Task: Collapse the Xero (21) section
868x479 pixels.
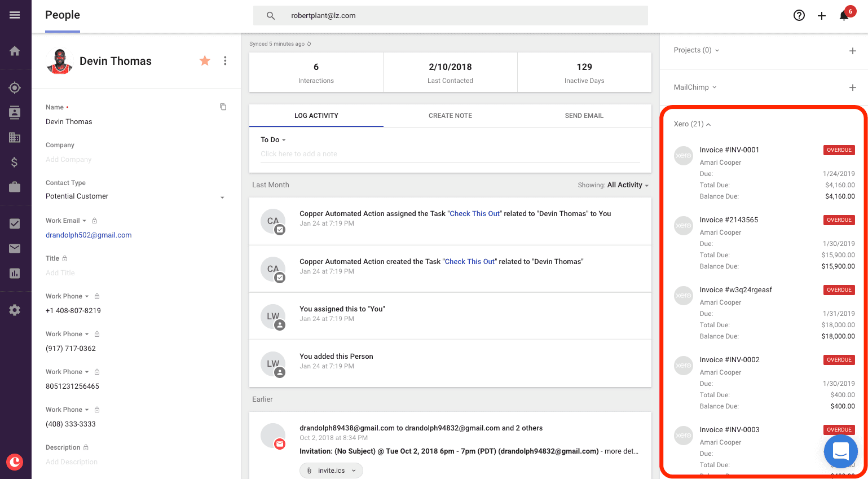Action: pos(692,124)
